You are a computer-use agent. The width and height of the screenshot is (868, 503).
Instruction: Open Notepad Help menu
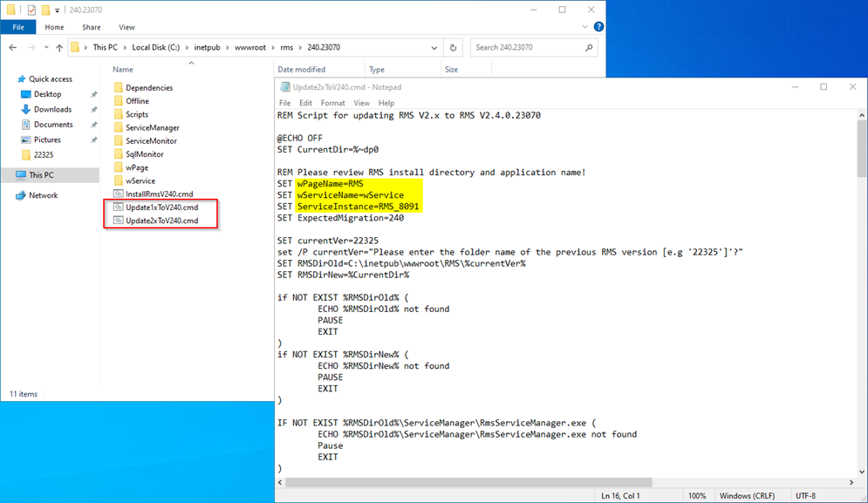[386, 103]
